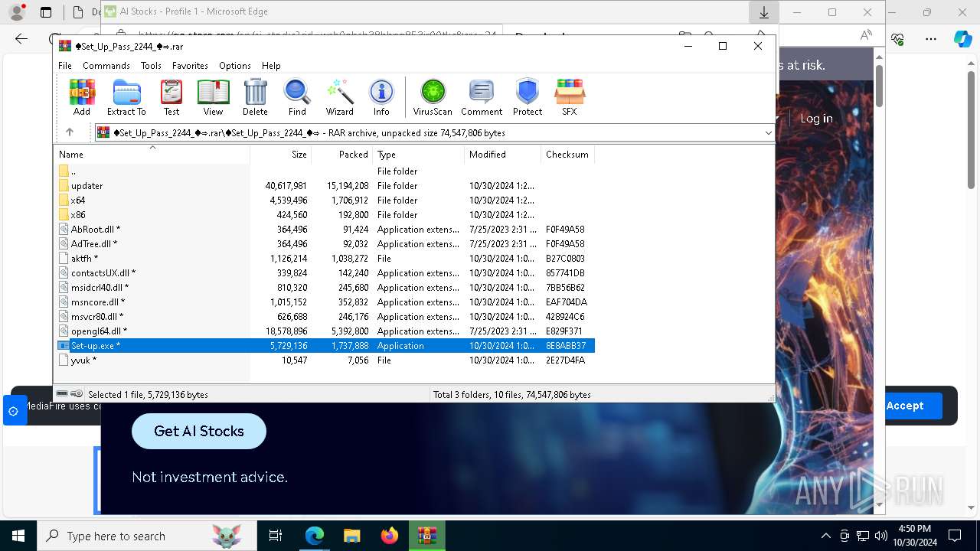Show hidden tray icons chevron

point(825,536)
